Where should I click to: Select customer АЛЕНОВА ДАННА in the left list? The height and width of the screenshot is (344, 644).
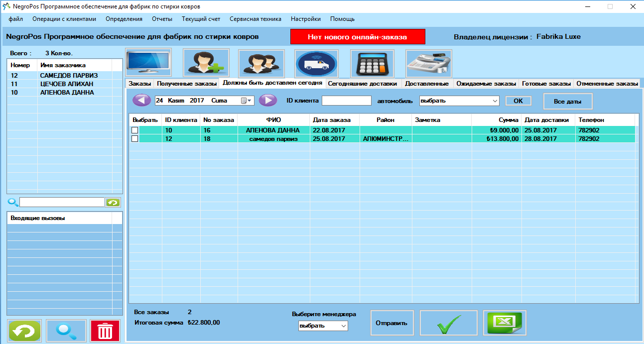(64, 93)
